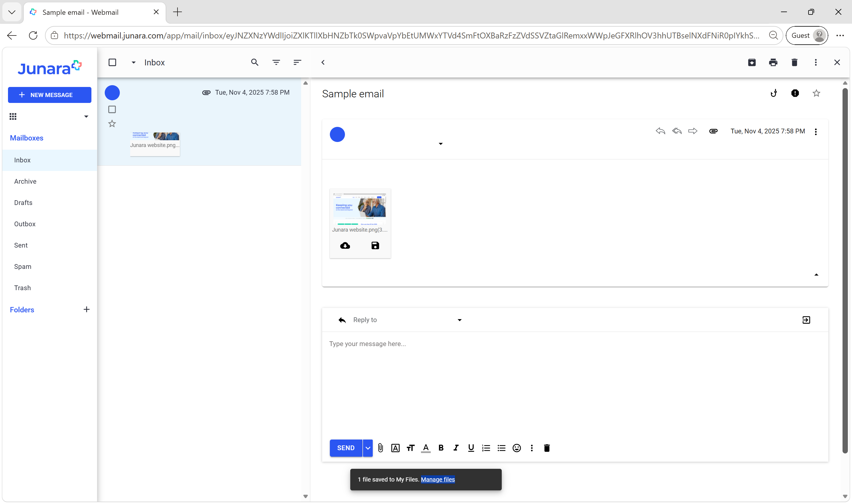Open the Spam mailbox
The width and height of the screenshot is (852, 504).
pos(50,266)
